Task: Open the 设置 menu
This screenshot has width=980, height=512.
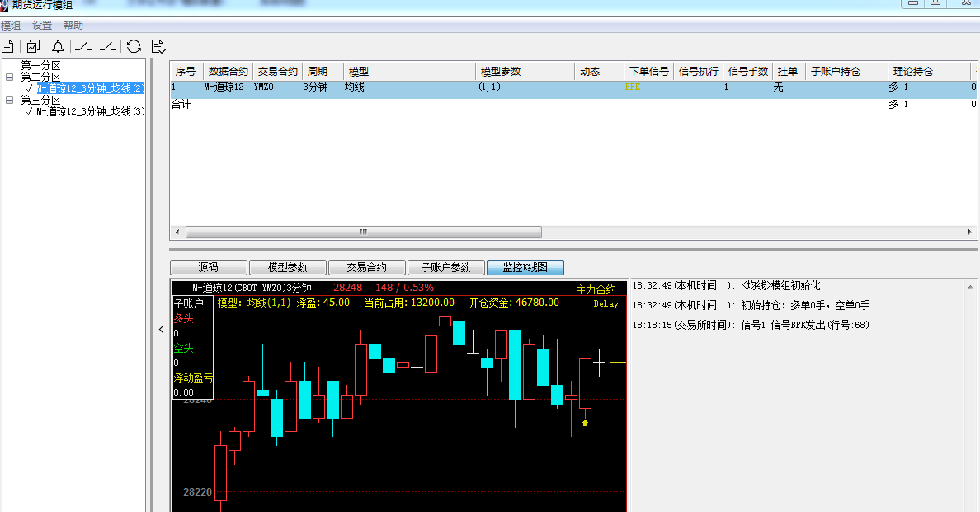Action: coord(42,26)
